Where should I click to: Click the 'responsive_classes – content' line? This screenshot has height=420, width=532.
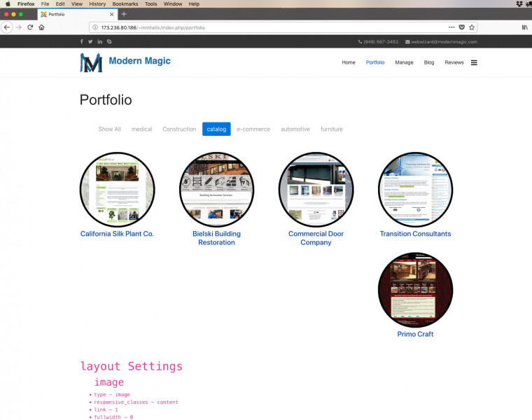136,402
